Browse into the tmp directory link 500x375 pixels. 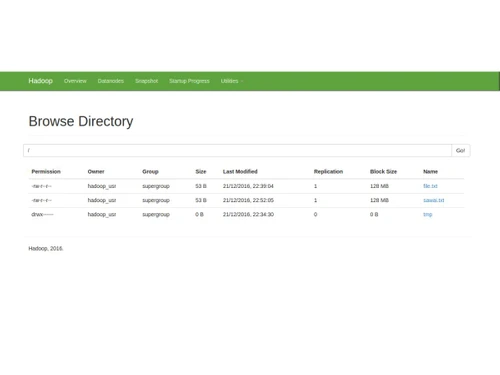pyautogui.click(x=428, y=214)
